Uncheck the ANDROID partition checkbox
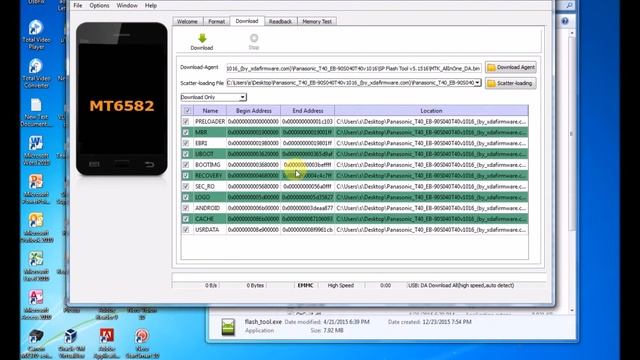640x360 pixels. click(x=186, y=208)
